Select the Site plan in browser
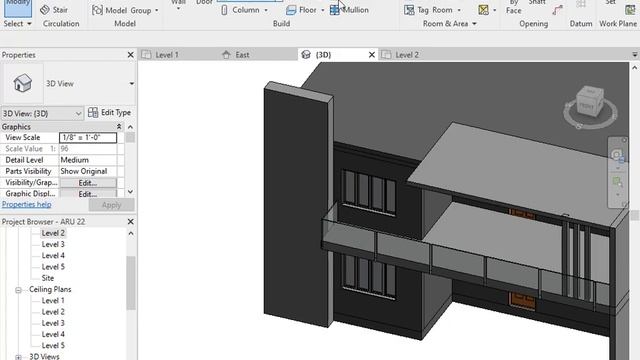 point(48,278)
